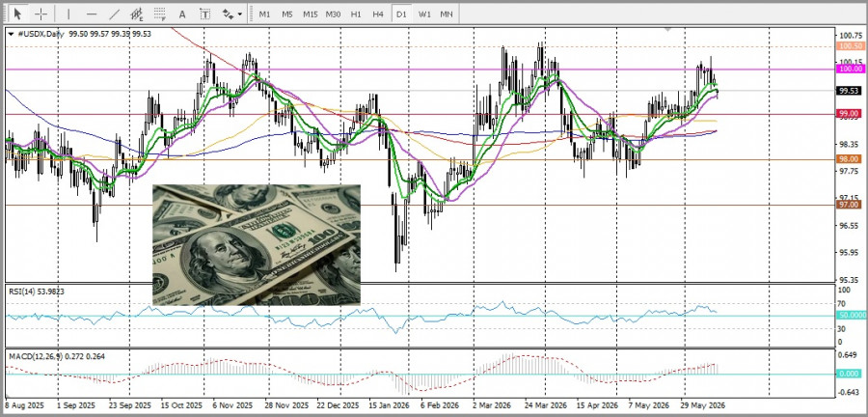Click the 23 Sep 2025 date label

(x=129, y=404)
